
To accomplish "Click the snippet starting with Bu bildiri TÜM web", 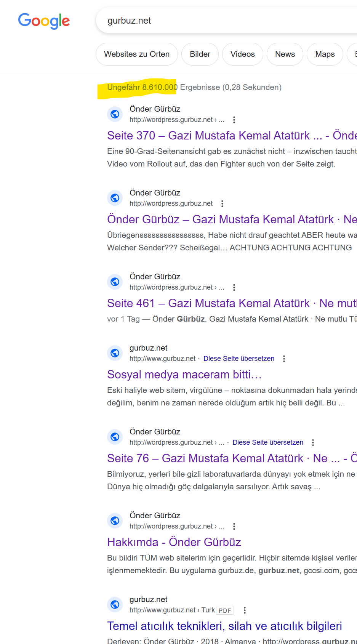I will coord(232,564).
